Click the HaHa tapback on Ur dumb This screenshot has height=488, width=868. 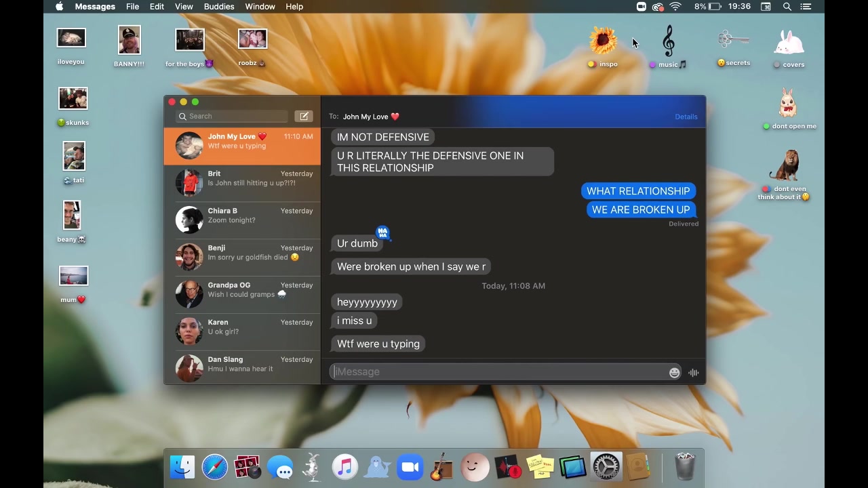coord(382,233)
